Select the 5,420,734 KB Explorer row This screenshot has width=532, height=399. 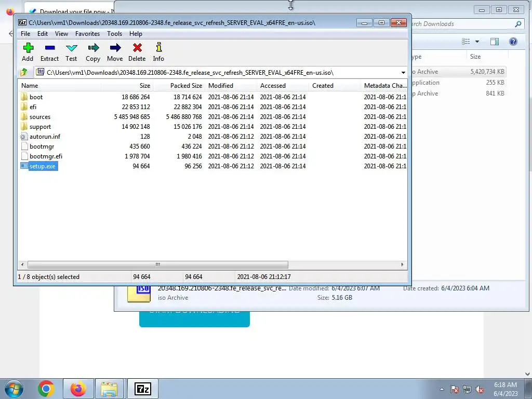(x=459, y=72)
